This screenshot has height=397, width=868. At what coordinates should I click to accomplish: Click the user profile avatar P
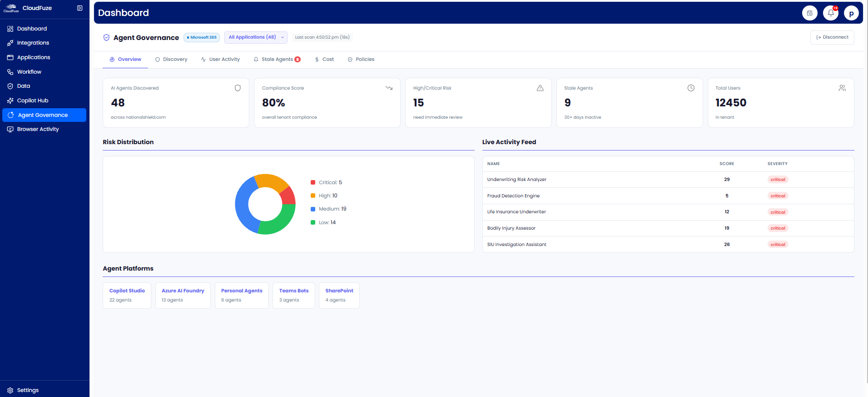(851, 13)
